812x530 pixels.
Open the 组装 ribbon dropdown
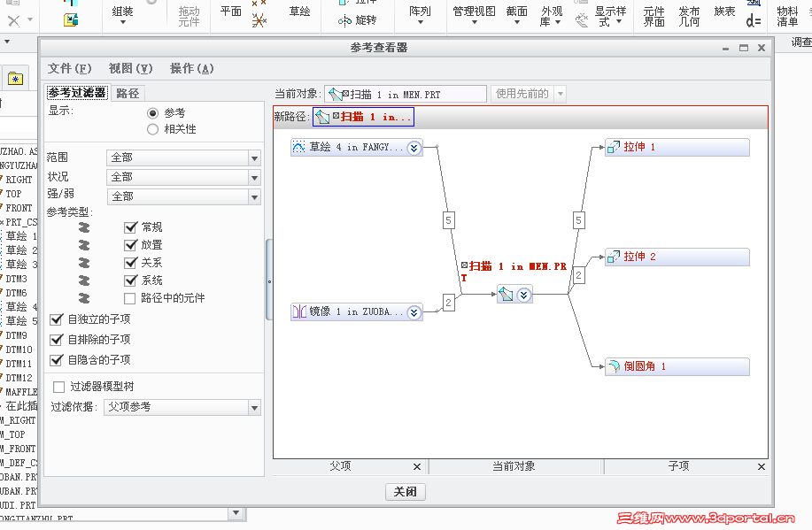coord(123,15)
